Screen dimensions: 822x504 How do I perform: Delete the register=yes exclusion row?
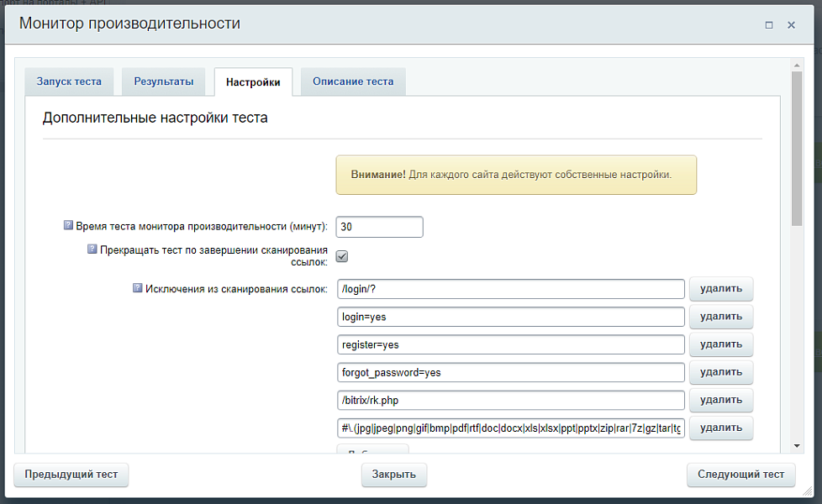[x=720, y=344]
